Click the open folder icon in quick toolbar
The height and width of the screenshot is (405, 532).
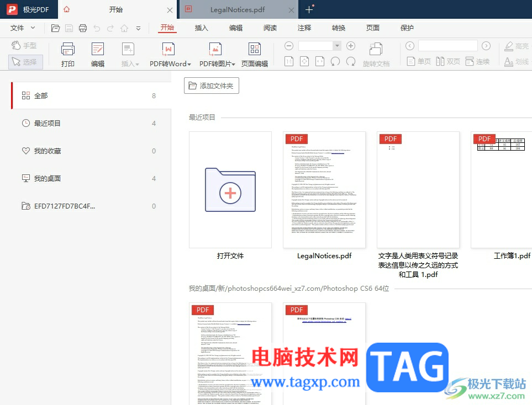[x=55, y=28]
